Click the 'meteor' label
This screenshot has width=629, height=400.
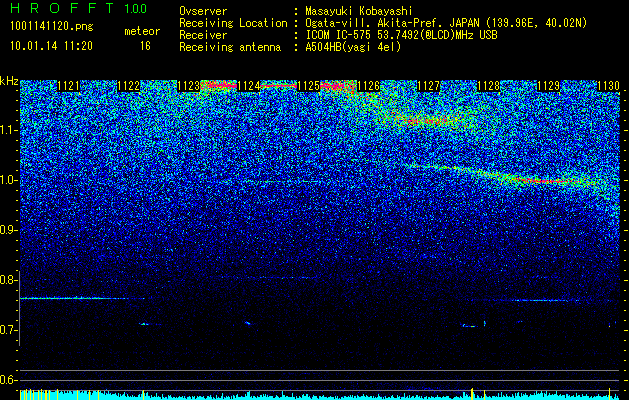(x=142, y=31)
